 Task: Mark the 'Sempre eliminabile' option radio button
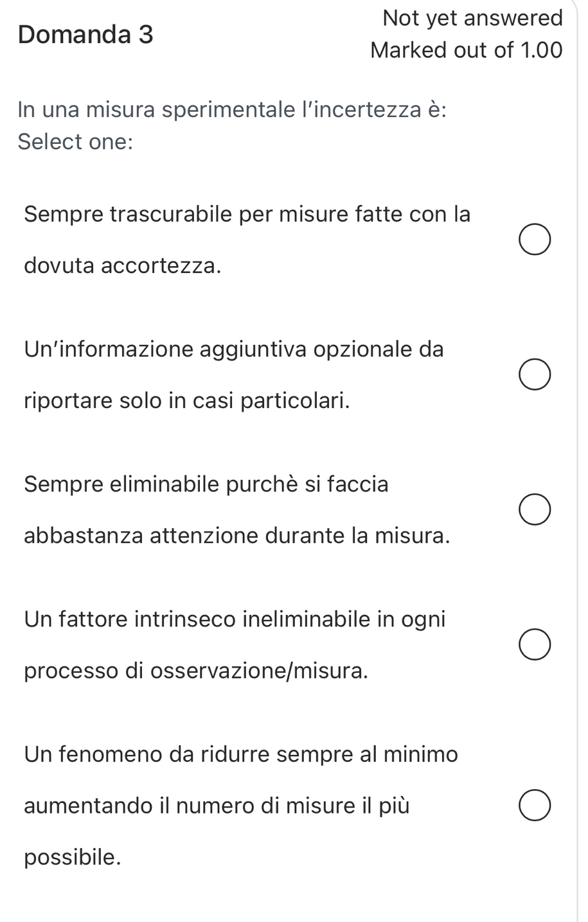(x=535, y=510)
